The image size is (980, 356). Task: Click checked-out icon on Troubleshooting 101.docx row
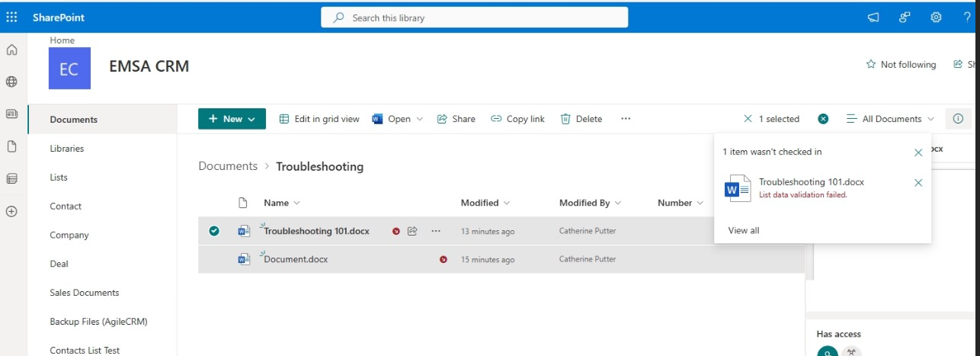point(396,231)
